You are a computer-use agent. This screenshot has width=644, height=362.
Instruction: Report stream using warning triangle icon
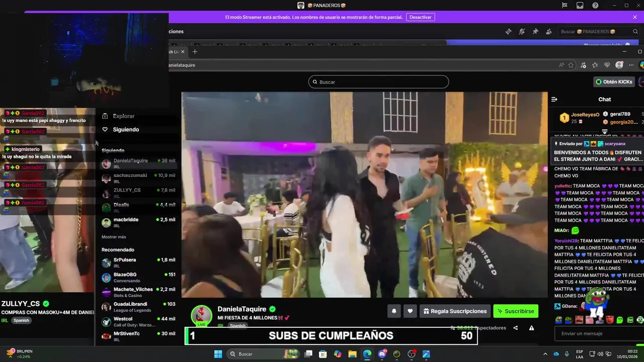pos(531,328)
